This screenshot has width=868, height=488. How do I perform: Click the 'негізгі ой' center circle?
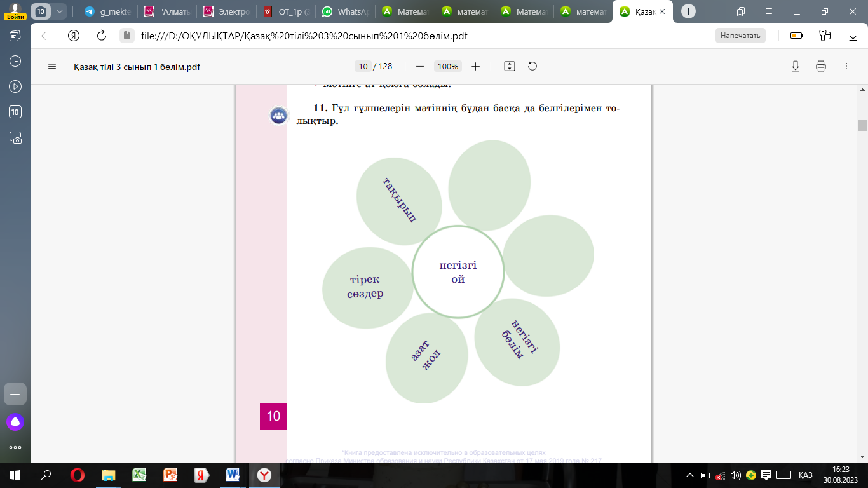click(458, 271)
